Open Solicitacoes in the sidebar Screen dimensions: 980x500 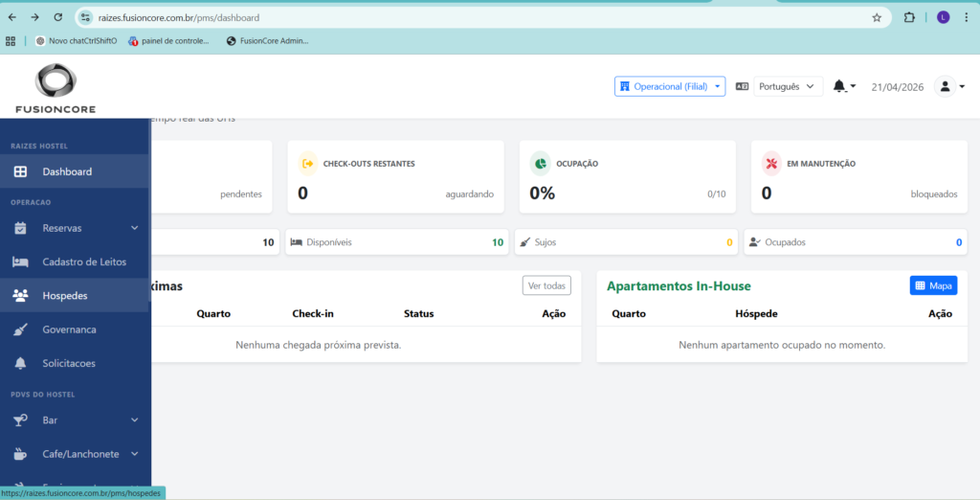pyautogui.click(x=75, y=363)
